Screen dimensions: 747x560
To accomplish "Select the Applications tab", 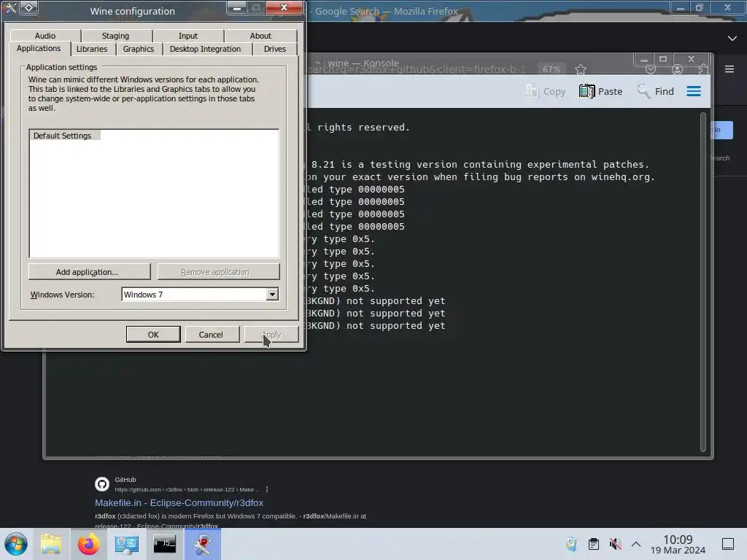I will [x=39, y=49].
